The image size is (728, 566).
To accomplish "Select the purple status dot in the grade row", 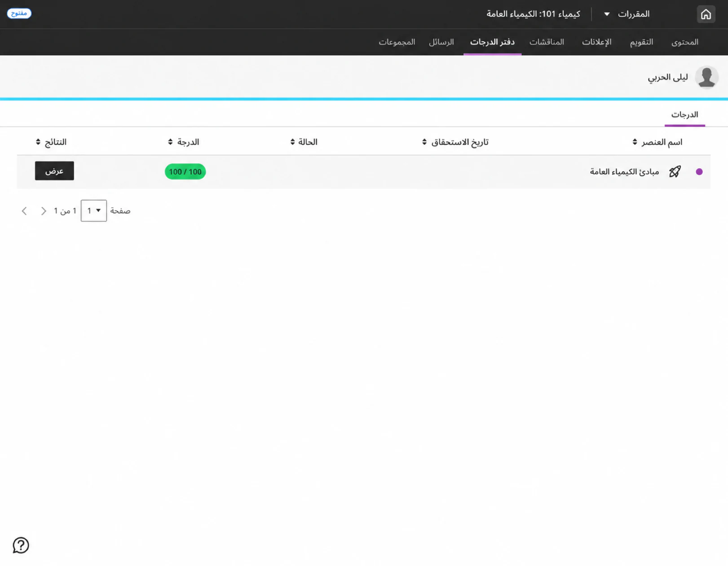I will tap(699, 171).
